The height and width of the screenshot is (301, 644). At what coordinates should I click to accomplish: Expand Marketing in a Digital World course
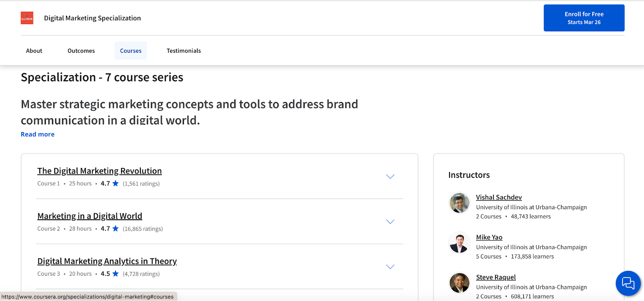coord(390,222)
